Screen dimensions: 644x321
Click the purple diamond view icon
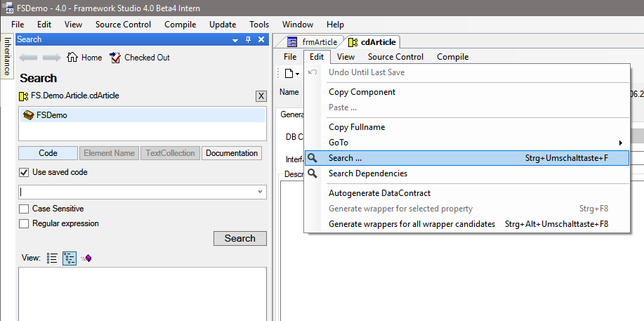point(86,258)
